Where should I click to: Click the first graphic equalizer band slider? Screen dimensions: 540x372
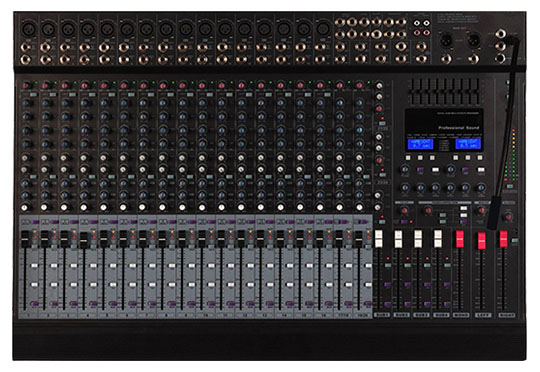pos(413,91)
